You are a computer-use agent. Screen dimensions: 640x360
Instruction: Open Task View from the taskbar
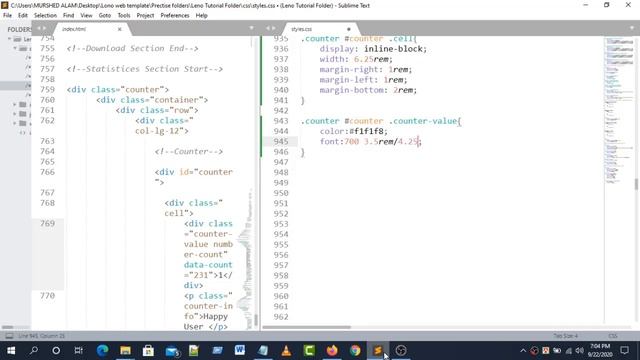[78, 350]
